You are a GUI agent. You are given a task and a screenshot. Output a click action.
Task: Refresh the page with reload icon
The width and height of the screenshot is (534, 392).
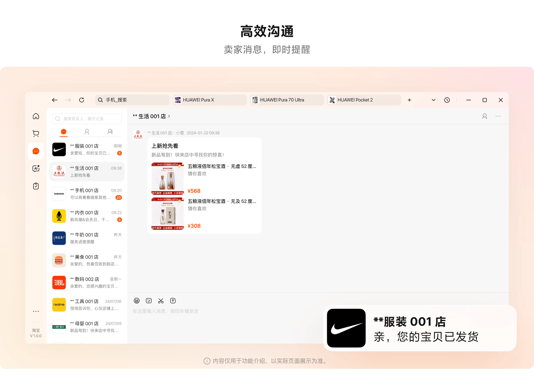point(82,100)
